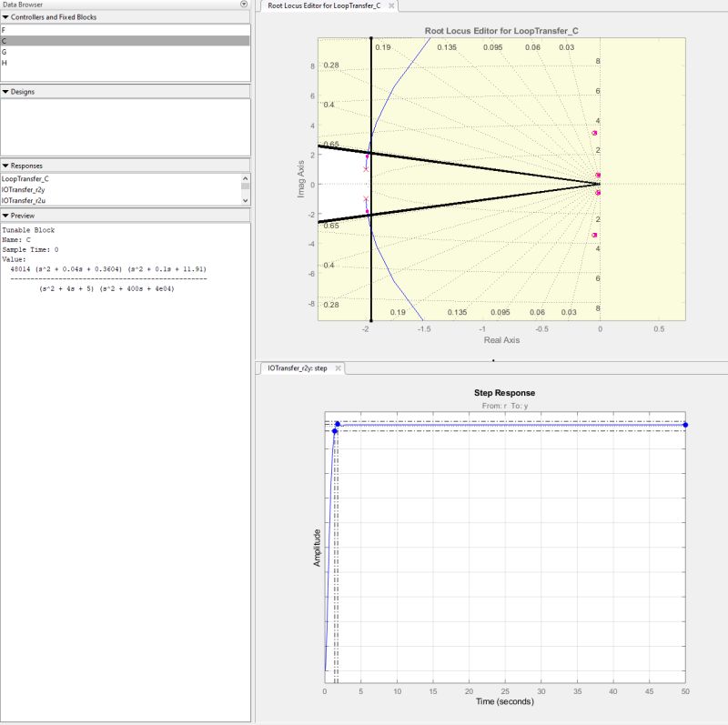Screen dimensions: 728x725
Task: Select the IOTransfer_r2y response
Action: click(121, 190)
